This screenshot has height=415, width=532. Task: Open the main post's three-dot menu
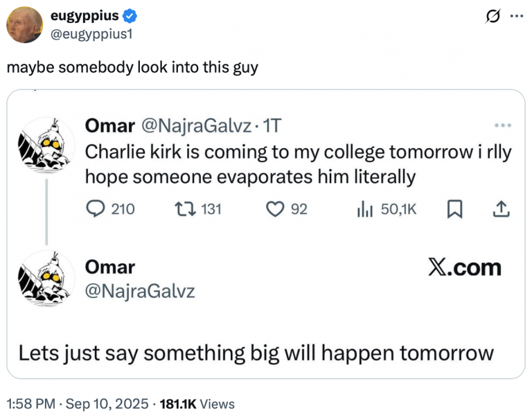(517, 16)
